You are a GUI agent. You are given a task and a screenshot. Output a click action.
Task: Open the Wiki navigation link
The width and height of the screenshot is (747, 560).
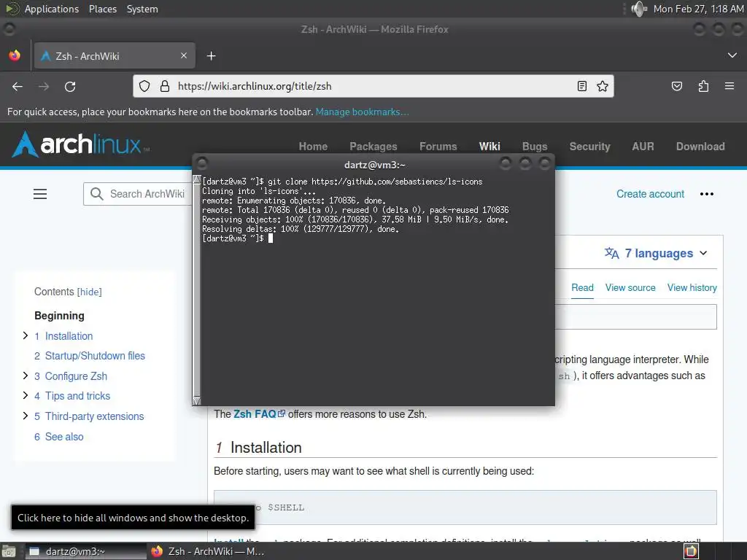click(x=489, y=146)
